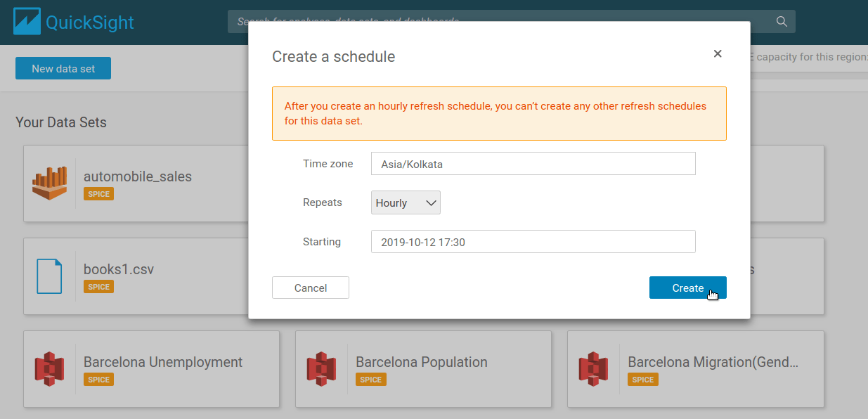Viewport: 868px width, 419px height.
Task: Click the New data set button
Action: (x=63, y=67)
